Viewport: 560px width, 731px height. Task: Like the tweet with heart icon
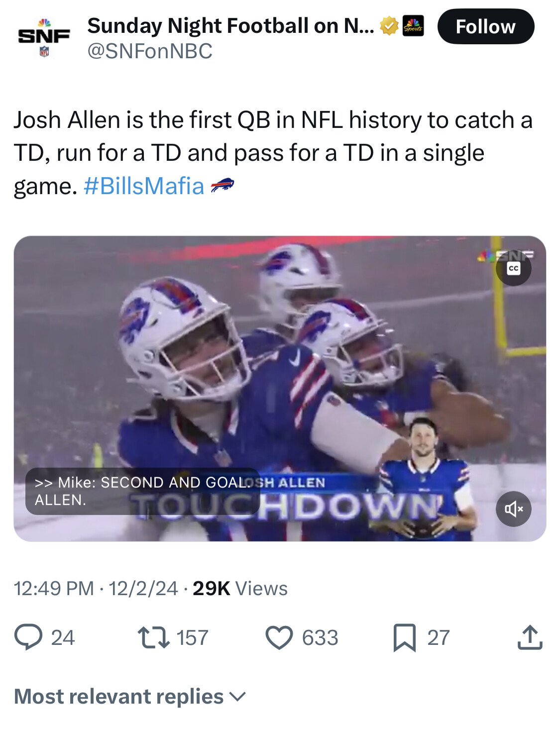(x=279, y=637)
